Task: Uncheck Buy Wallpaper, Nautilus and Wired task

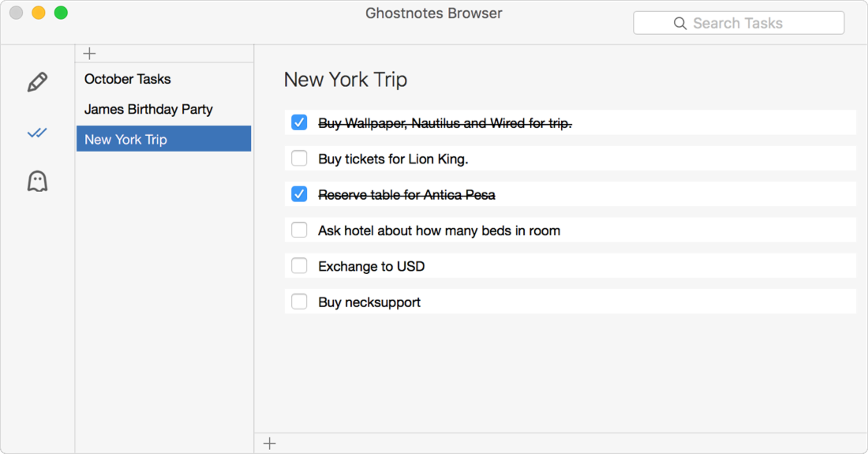Action: coord(299,122)
